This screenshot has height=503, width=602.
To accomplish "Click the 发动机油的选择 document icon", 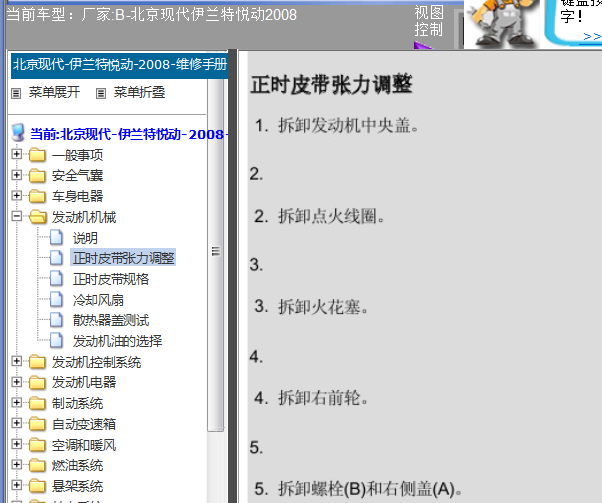I will click(x=56, y=341).
